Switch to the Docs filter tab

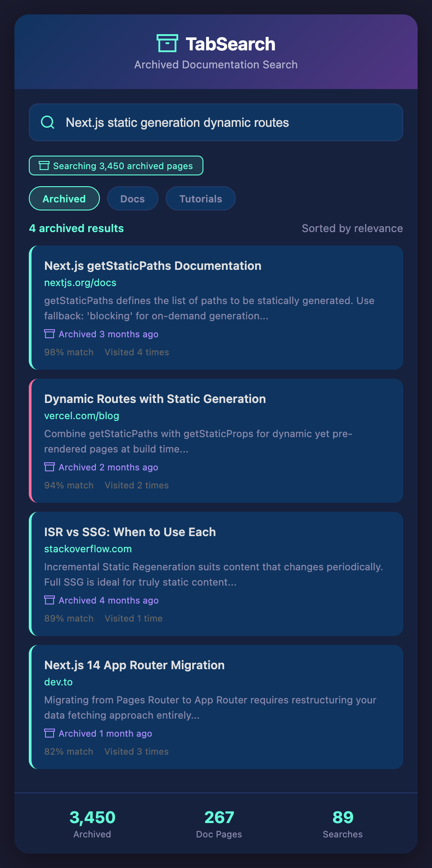(133, 198)
